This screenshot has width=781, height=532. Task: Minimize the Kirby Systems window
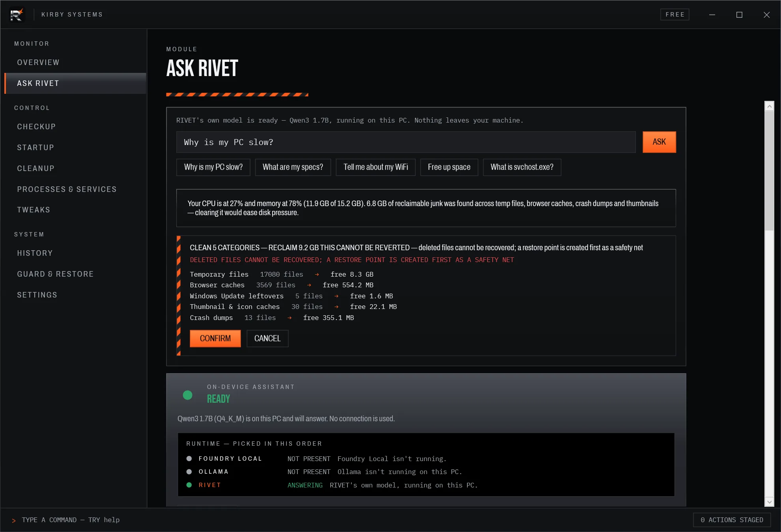(712, 15)
